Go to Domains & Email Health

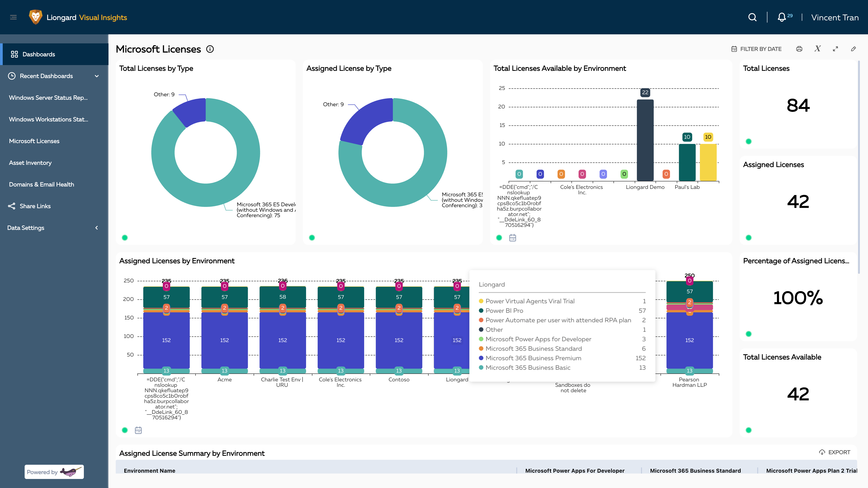41,185
